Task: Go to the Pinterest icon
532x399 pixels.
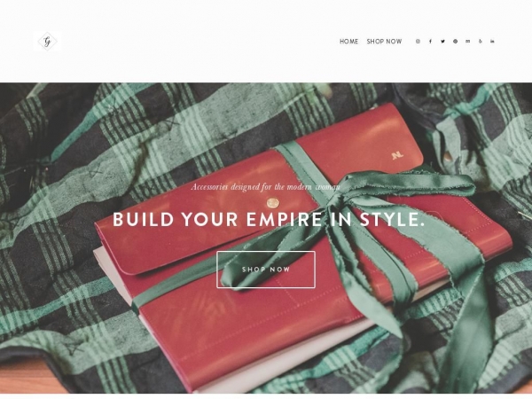Action: (456, 42)
